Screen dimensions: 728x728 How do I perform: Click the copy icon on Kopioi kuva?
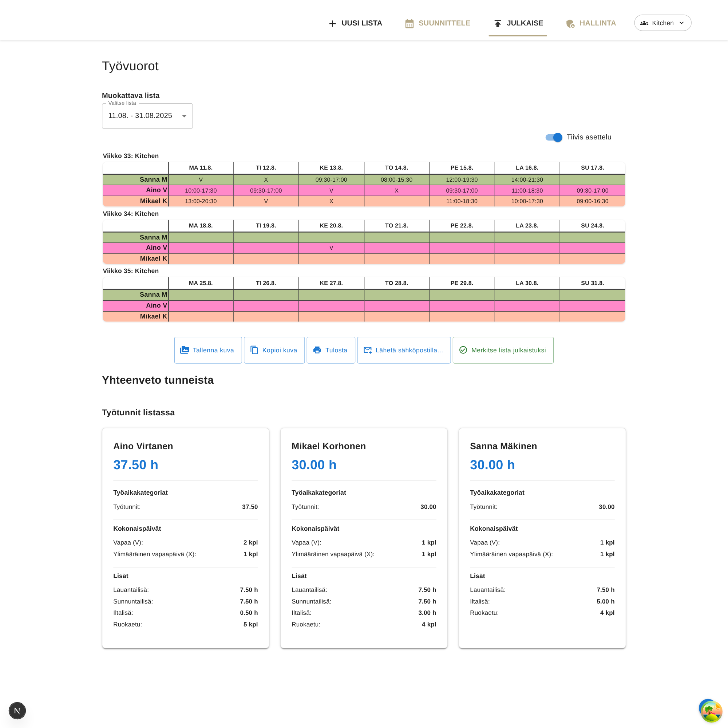point(254,350)
